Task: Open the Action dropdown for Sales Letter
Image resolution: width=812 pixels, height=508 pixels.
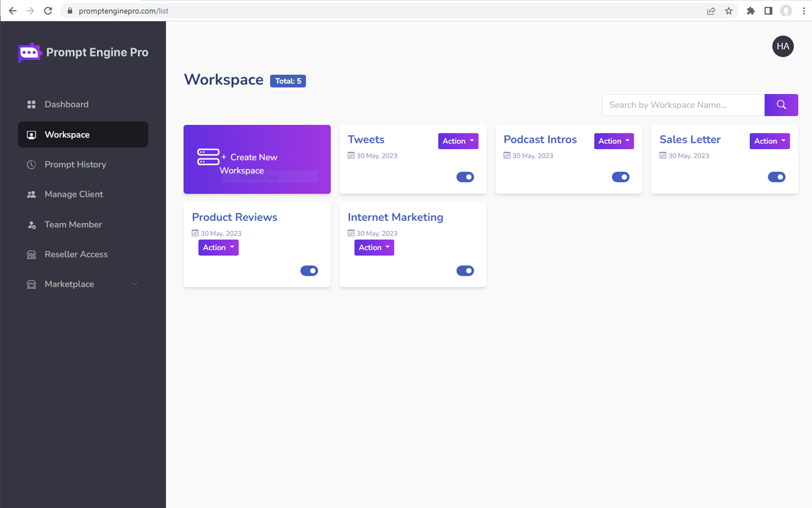Action: 769,141
